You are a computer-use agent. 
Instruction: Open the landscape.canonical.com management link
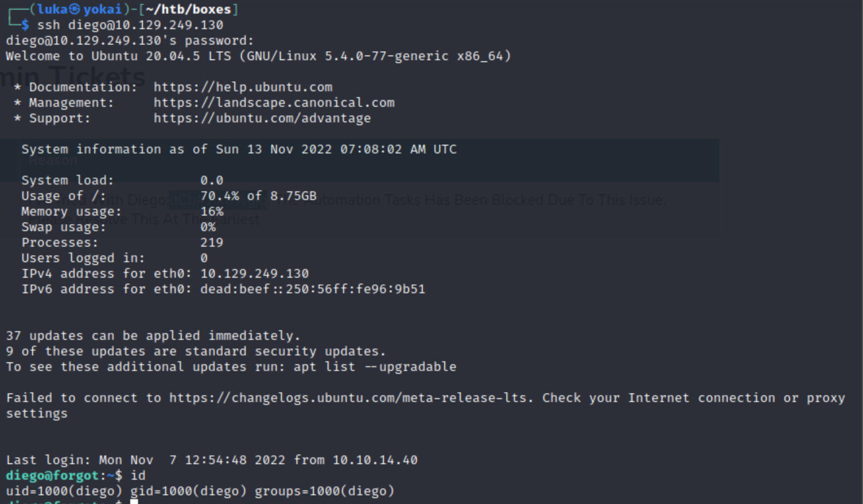(274, 103)
